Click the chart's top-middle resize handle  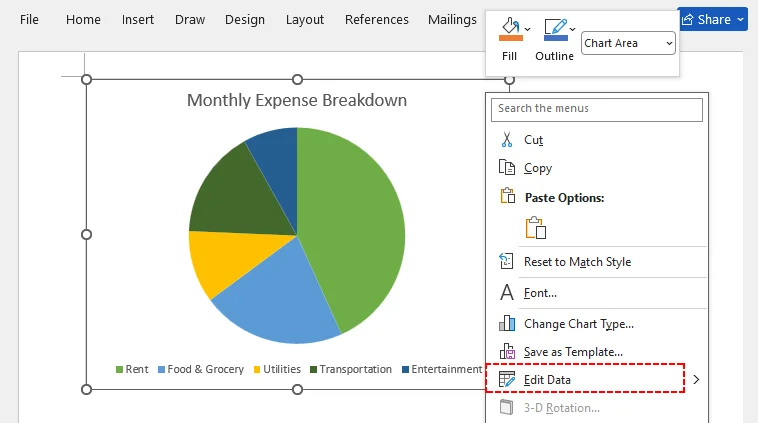(x=298, y=79)
